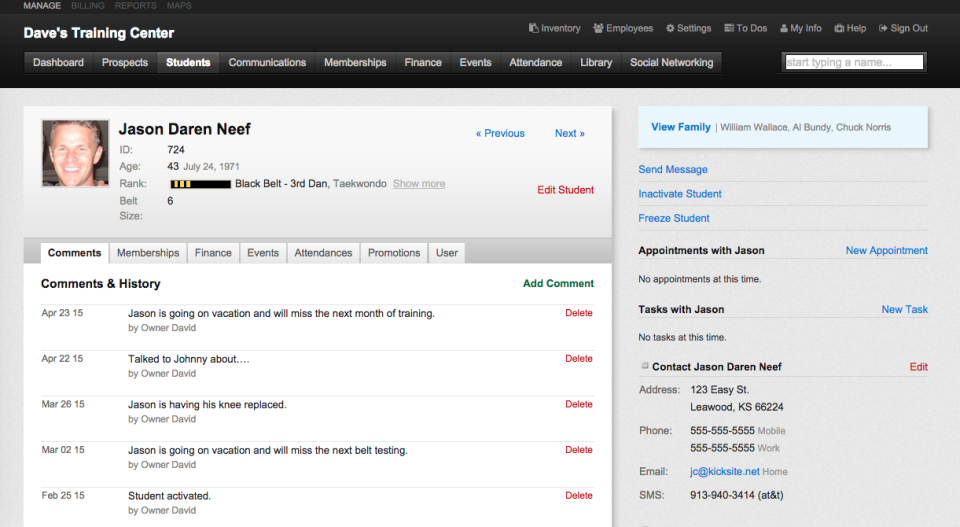The image size is (960, 527).
Task: Open the Settings gear icon
Action: click(670, 28)
